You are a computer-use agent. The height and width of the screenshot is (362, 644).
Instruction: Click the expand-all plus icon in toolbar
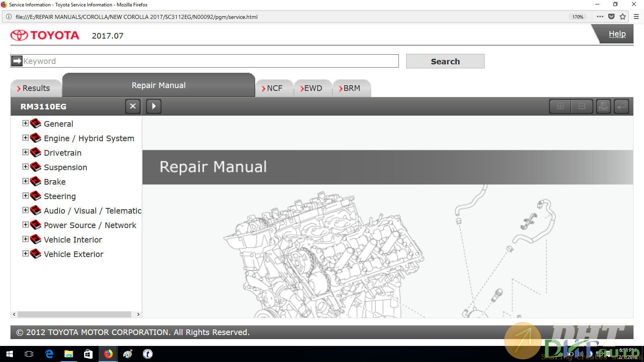pos(560,107)
